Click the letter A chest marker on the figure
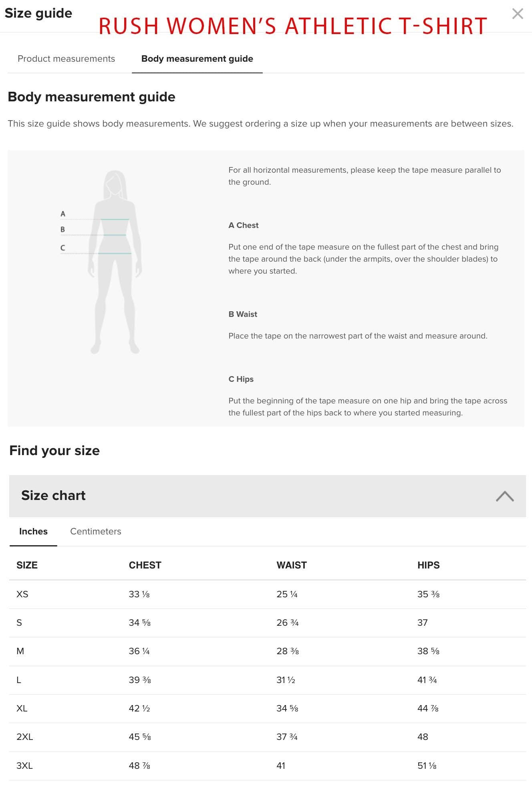 tap(63, 214)
